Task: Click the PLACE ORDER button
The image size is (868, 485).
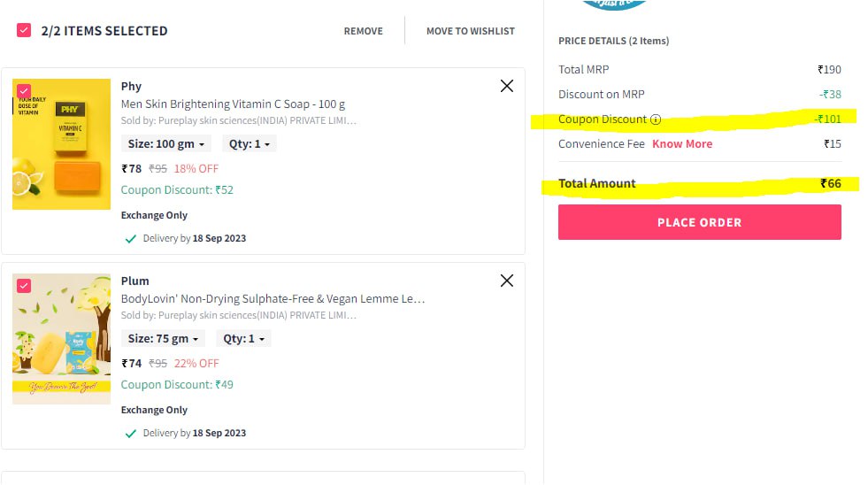Action: click(x=700, y=222)
